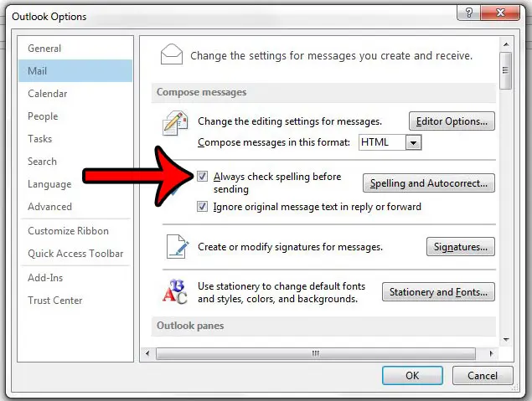Click the vertical scrollbar up arrow
532x401 pixels.
click(x=506, y=44)
